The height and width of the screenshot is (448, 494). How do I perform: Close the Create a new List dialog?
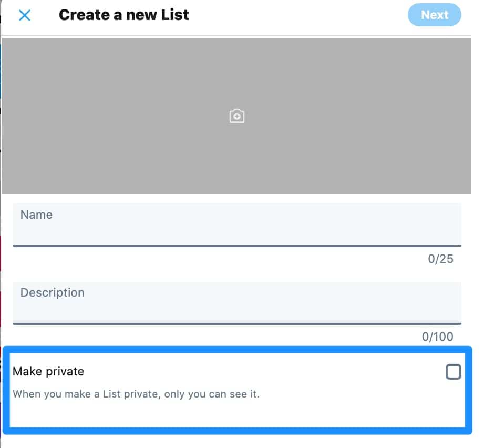pos(25,15)
